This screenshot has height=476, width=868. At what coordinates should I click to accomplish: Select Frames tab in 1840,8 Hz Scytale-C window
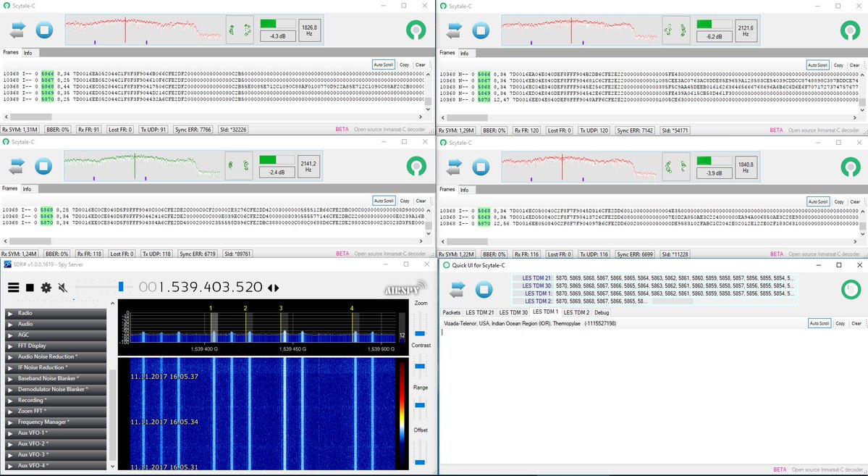point(447,189)
